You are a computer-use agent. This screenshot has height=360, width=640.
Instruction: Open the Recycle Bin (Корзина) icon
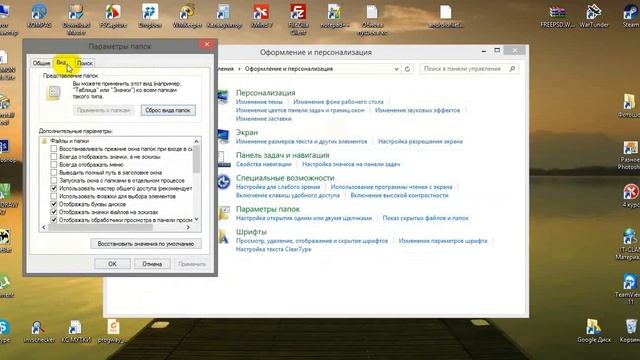tap(631, 331)
